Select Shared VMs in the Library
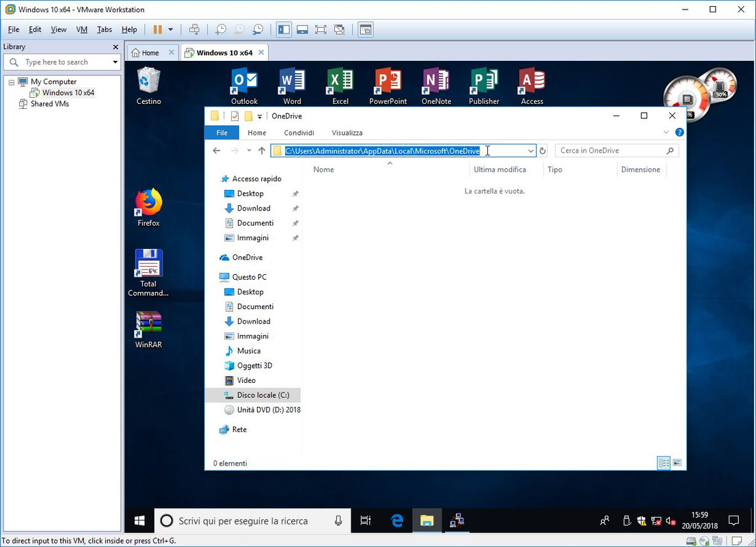The height and width of the screenshot is (547, 756). (49, 104)
